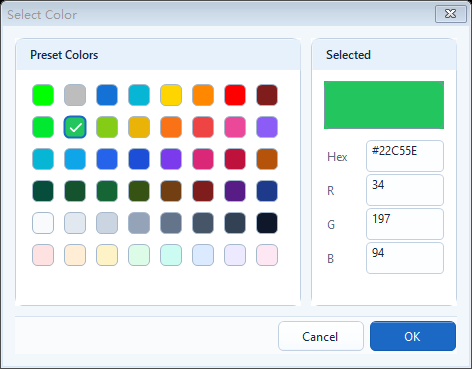The height and width of the screenshot is (369, 472).
Task: Close the Select Color dialog
Action: click(451, 14)
